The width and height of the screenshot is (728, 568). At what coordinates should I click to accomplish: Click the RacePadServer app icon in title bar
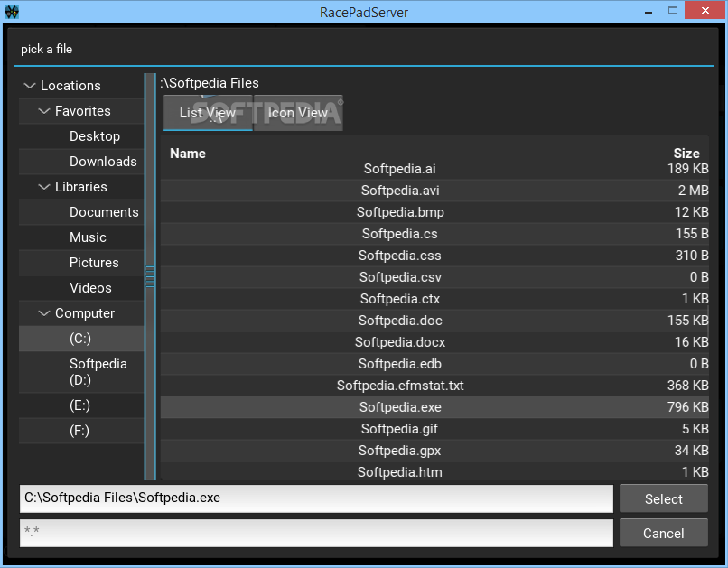[x=11, y=12]
